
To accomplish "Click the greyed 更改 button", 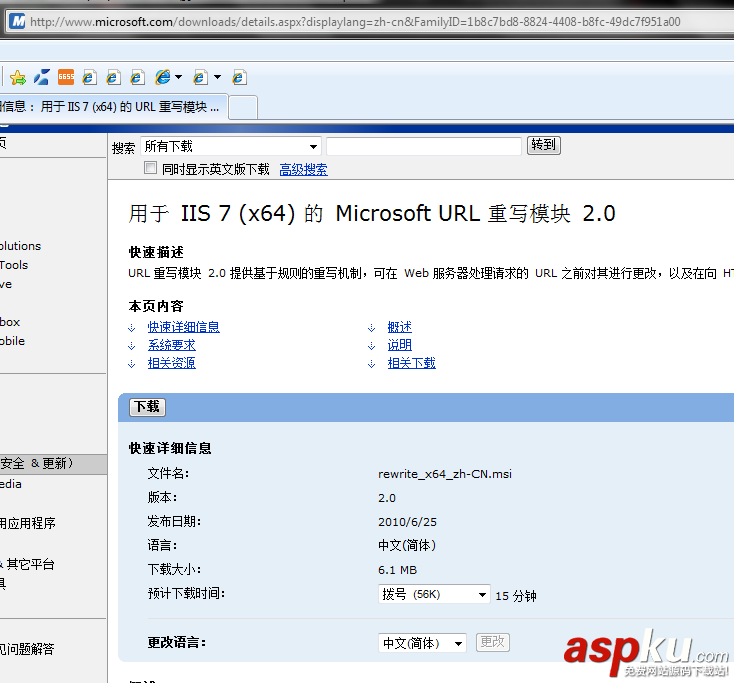I will click(x=492, y=642).
